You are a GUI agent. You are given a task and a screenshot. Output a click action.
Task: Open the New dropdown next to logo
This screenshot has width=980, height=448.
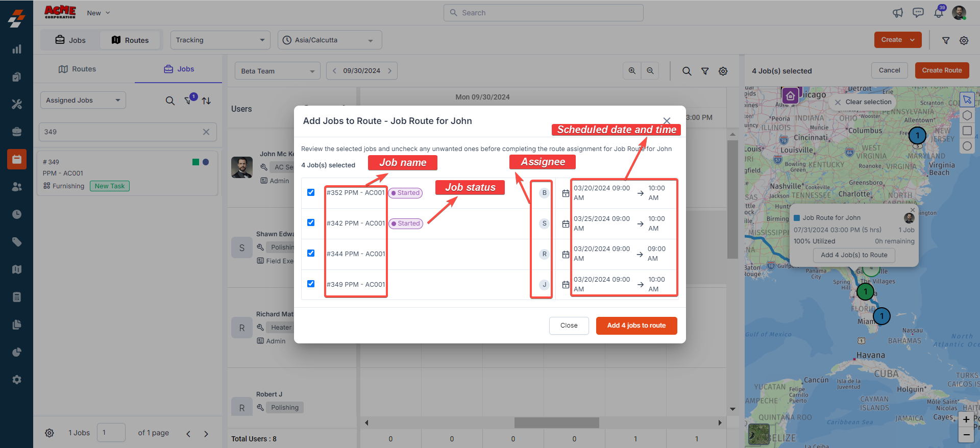point(99,13)
